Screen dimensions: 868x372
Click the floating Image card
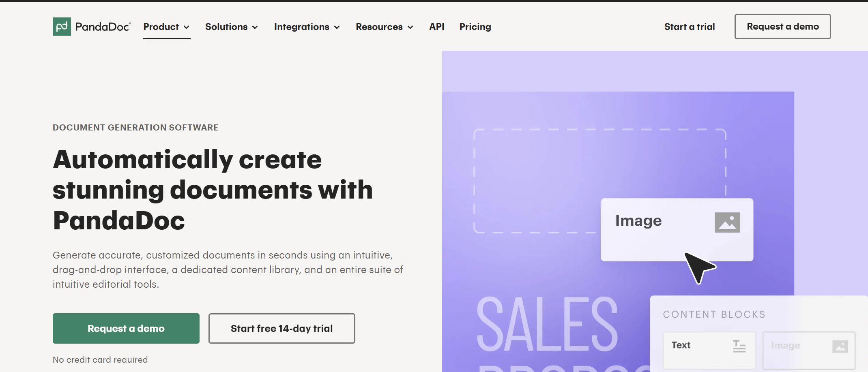point(677,230)
